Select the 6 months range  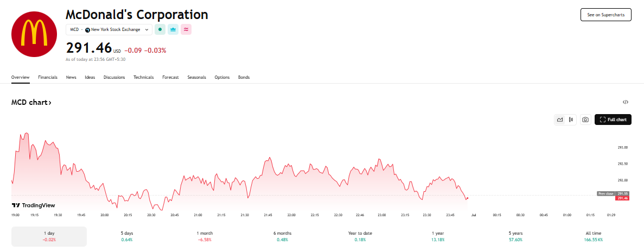282,236
